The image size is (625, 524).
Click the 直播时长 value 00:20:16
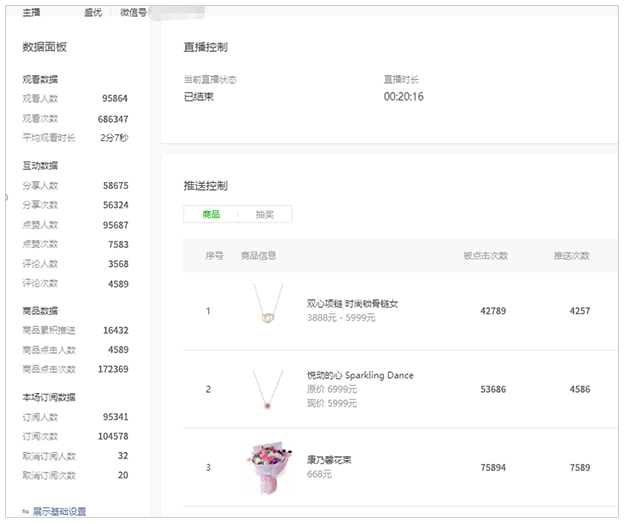(403, 97)
